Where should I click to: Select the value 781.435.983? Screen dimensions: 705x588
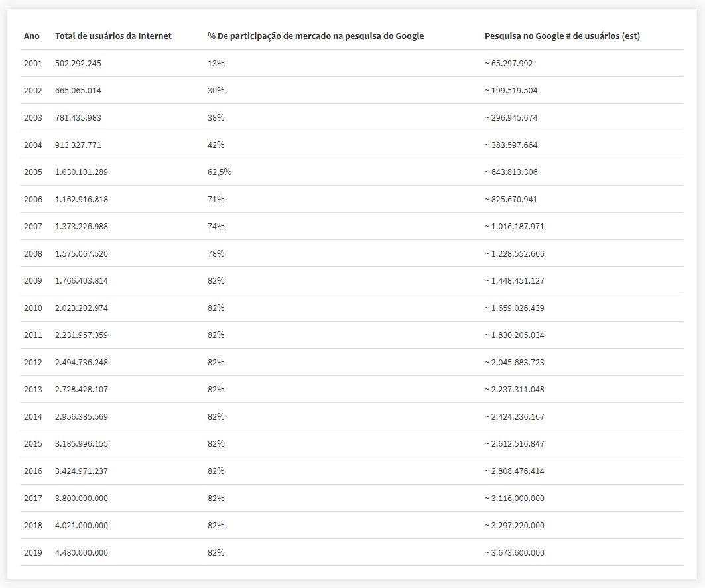78,118
